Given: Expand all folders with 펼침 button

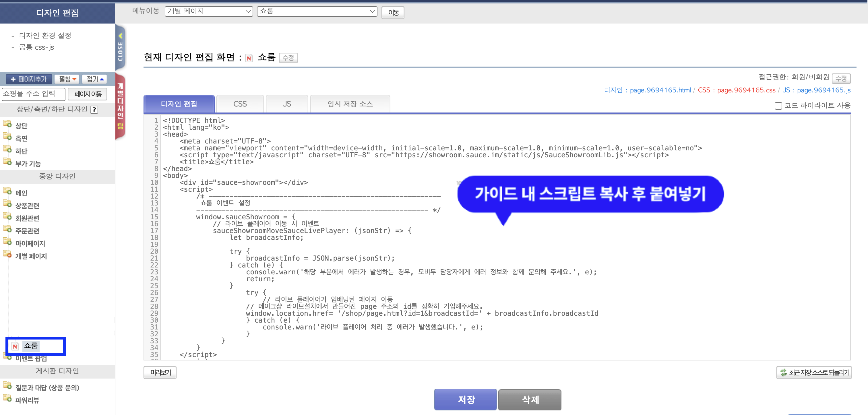Looking at the screenshot, I should (x=67, y=79).
